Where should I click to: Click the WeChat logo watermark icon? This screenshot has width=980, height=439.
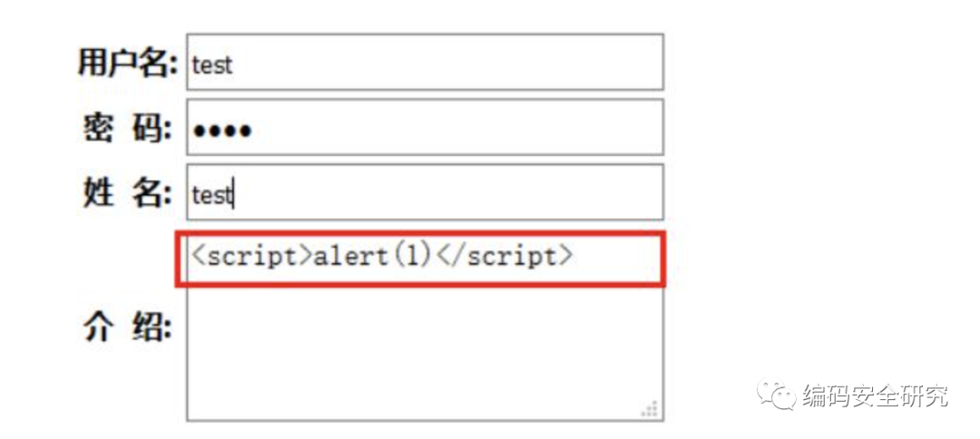[776, 394]
